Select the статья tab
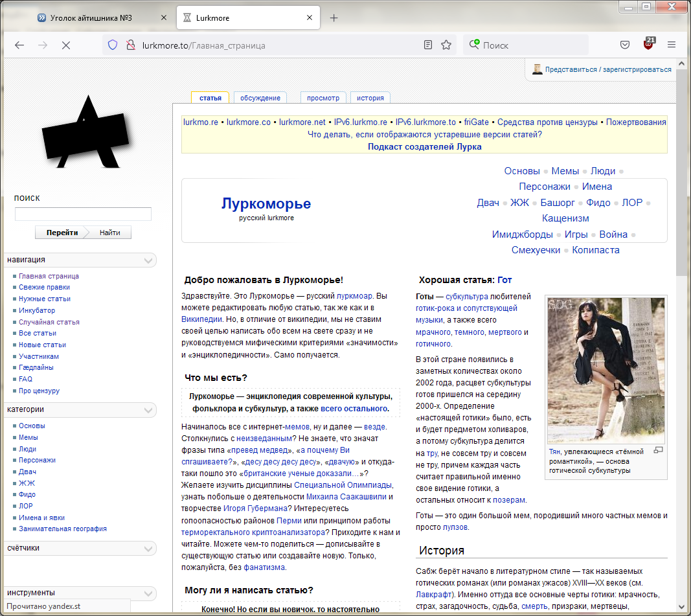The image size is (691, 616). pyautogui.click(x=210, y=98)
